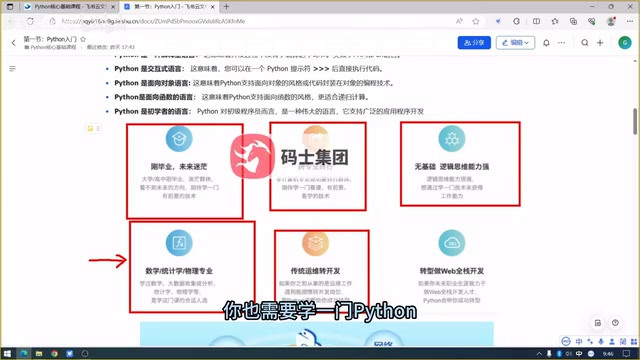The image size is (640, 360).
Task: Click the 无基础 逻辑思维能力强 card icon
Action: click(x=452, y=138)
